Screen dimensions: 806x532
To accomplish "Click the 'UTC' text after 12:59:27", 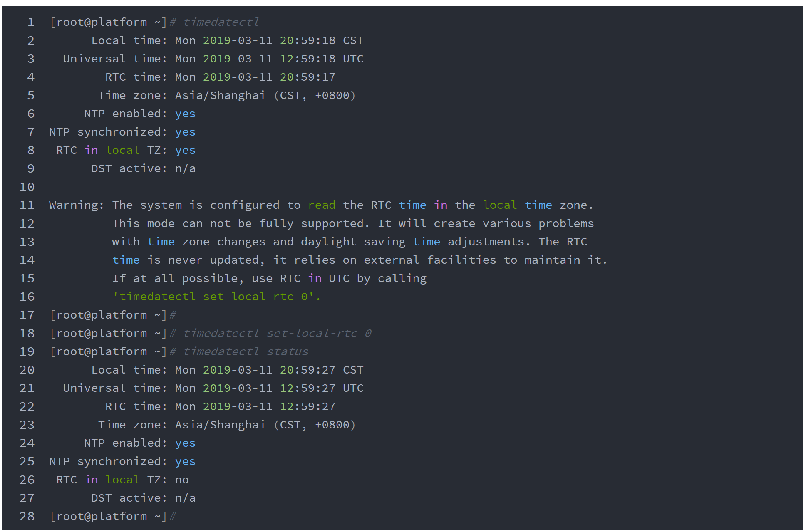I will (x=353, y=388).
